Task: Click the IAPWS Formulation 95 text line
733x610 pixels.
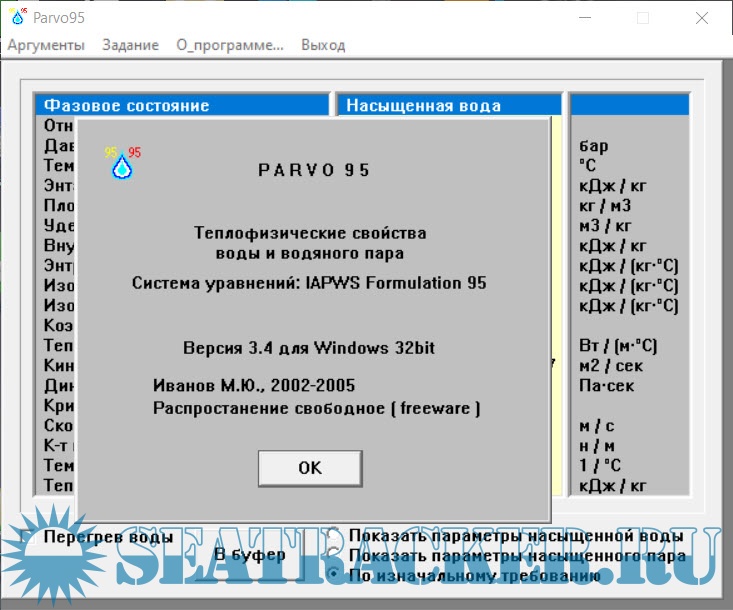Action: click(309, 283)
